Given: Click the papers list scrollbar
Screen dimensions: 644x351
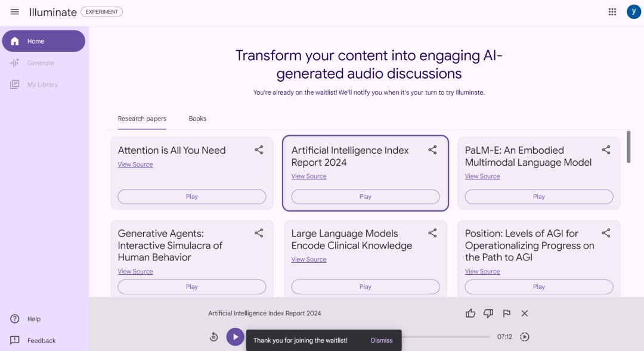Looking at the screenshot, I should (628, 147).
